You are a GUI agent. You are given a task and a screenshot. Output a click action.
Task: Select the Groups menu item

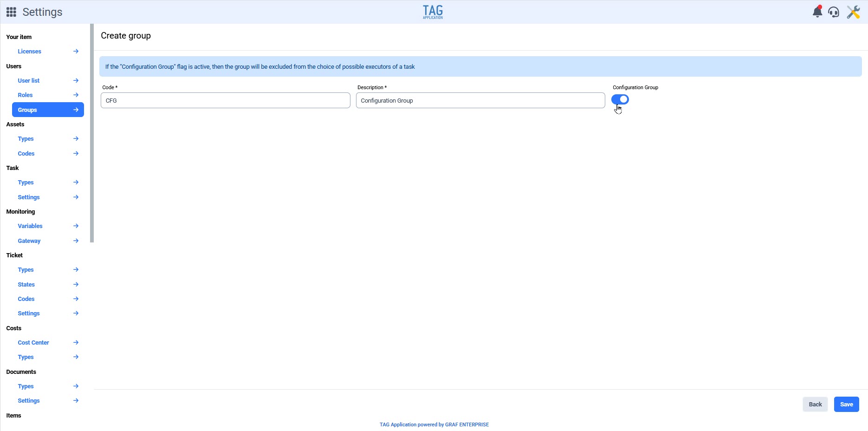tap(48, 110)
